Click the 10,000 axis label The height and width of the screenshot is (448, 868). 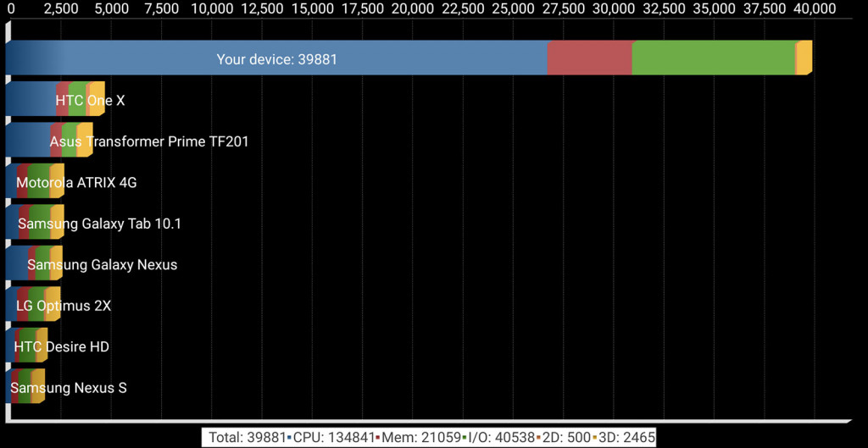pyautogui.click(x=211, y=9)
